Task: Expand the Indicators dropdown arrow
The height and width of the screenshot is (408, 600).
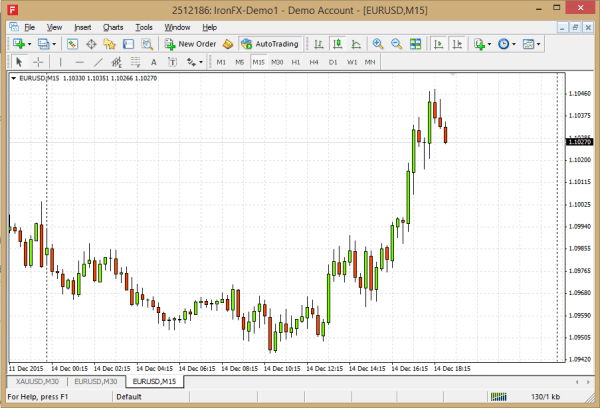Action: click(489, 44)
